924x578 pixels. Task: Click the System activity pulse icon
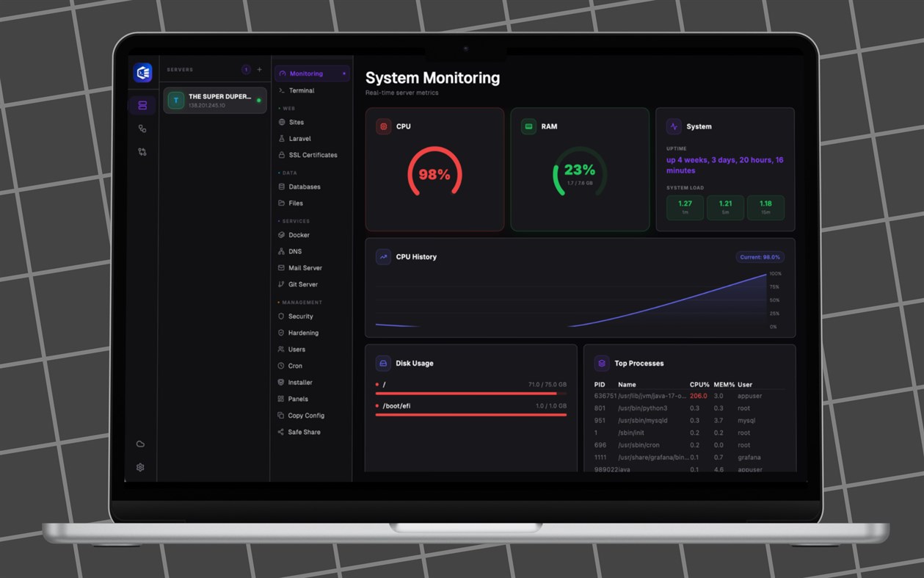point(674,126)
